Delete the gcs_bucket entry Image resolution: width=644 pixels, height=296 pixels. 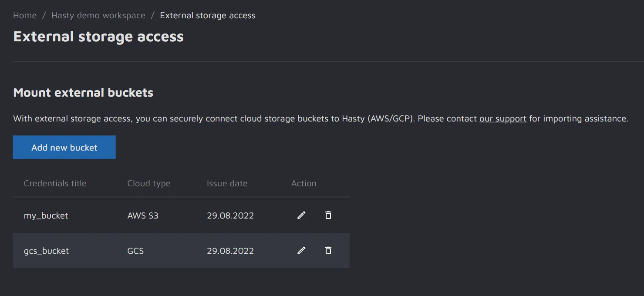pos(328,250)
